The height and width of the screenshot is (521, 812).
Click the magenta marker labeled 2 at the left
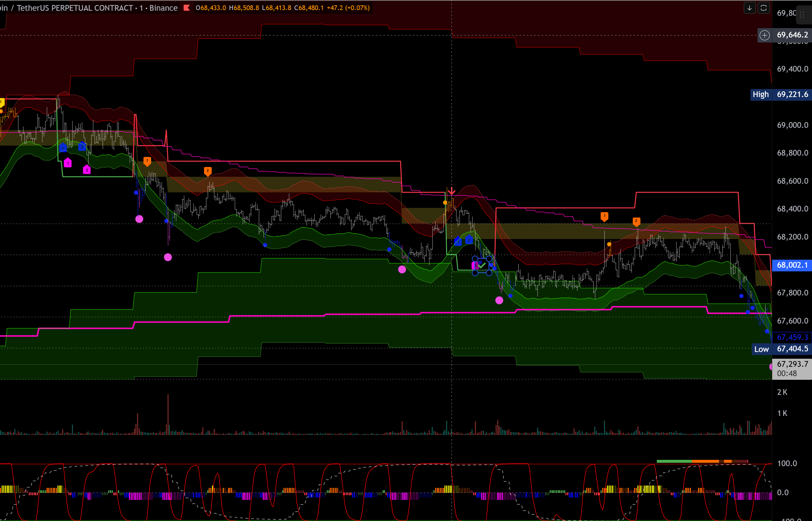click(87, 170)
